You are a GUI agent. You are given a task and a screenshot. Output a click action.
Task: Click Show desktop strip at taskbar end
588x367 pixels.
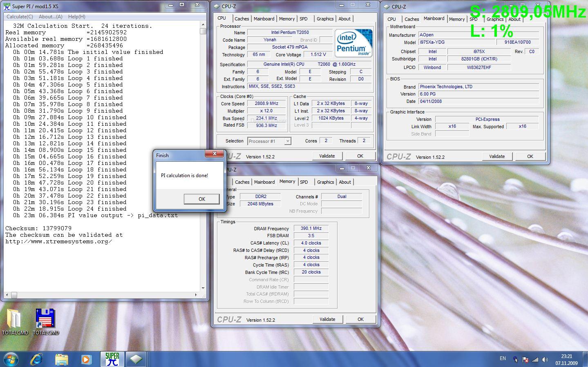pyautogui.click(x=585, y=359)
